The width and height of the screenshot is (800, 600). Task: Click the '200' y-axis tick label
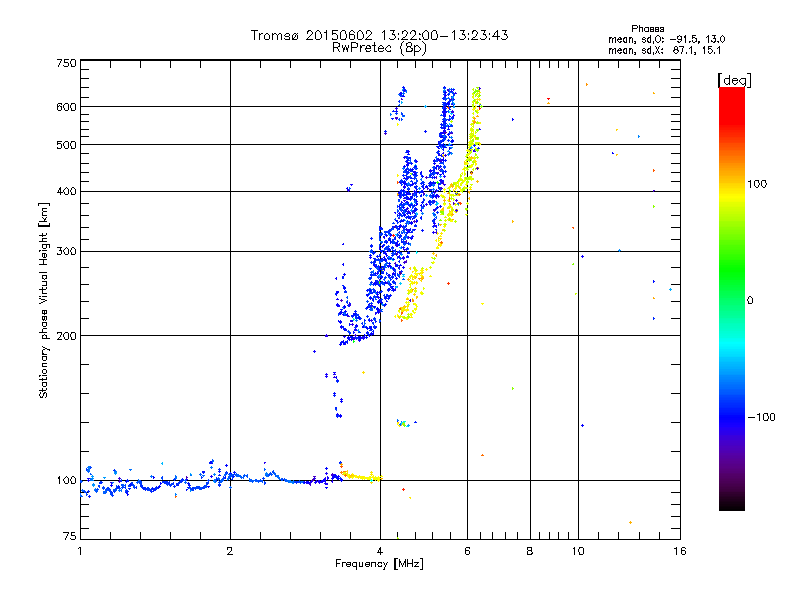coord(66,336)
